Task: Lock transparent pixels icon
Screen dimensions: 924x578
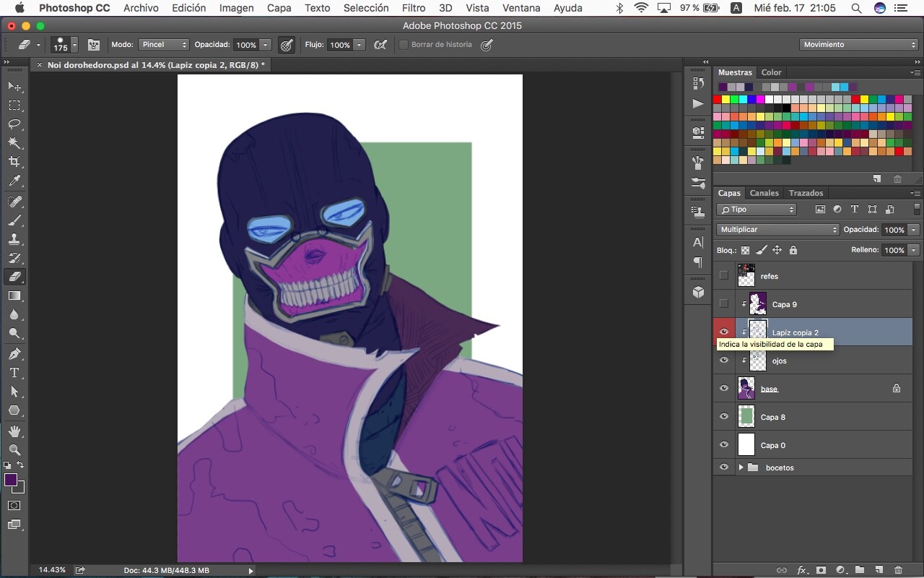Action: (745, 251)
